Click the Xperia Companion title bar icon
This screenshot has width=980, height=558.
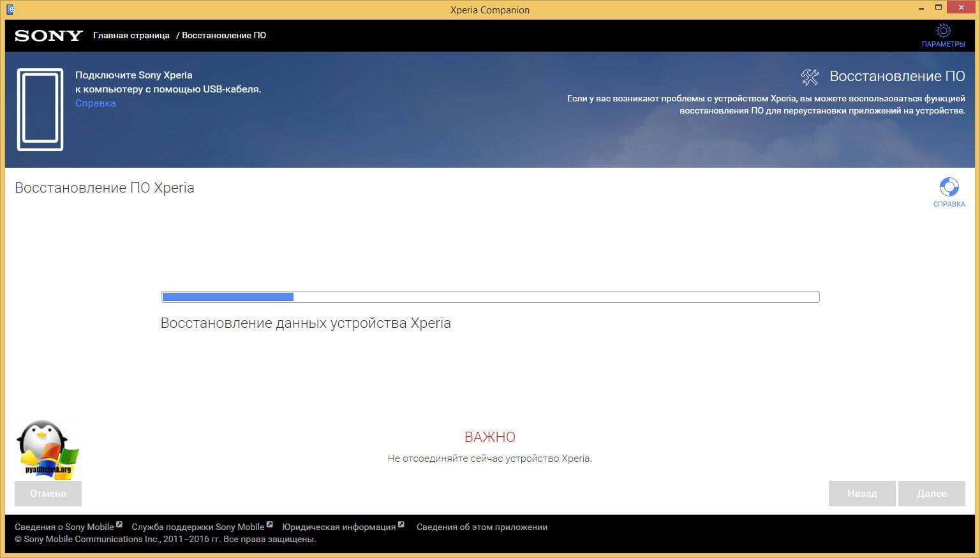11,10
